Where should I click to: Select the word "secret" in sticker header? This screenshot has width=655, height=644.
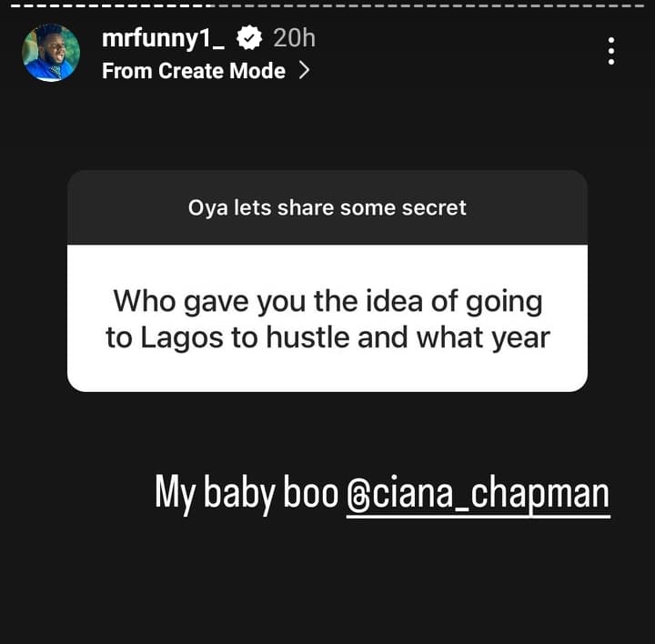(432, 207)
